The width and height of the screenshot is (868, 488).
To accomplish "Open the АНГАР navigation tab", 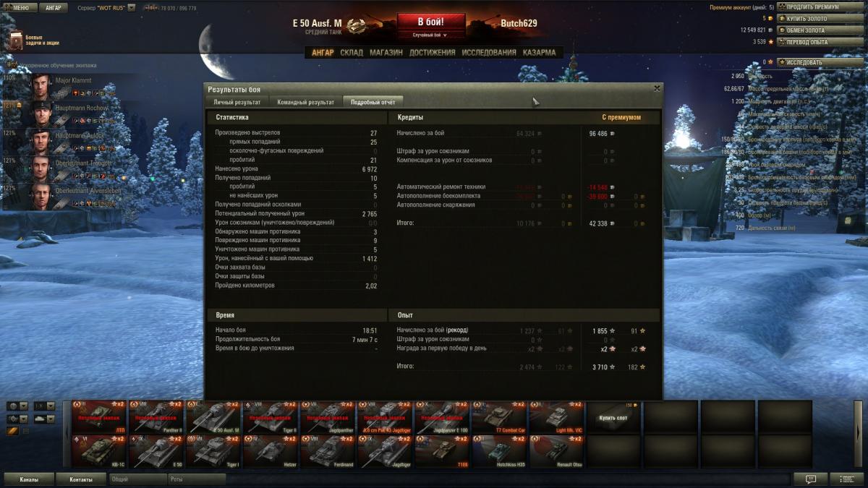I will [323, 53].
